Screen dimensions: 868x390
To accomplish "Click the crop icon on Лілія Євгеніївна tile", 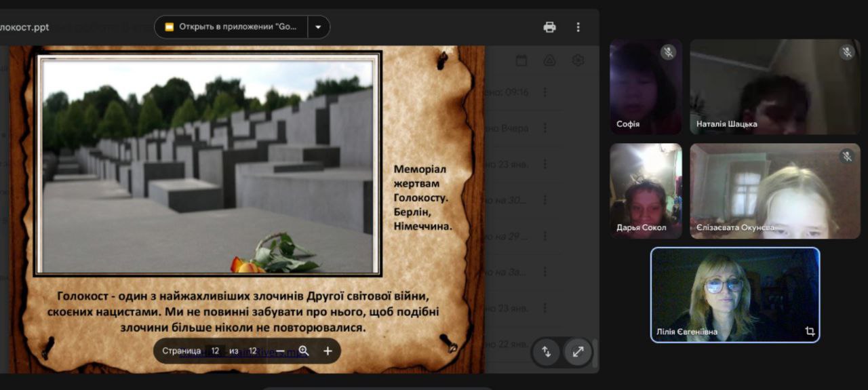I will (x=810, y=332).
